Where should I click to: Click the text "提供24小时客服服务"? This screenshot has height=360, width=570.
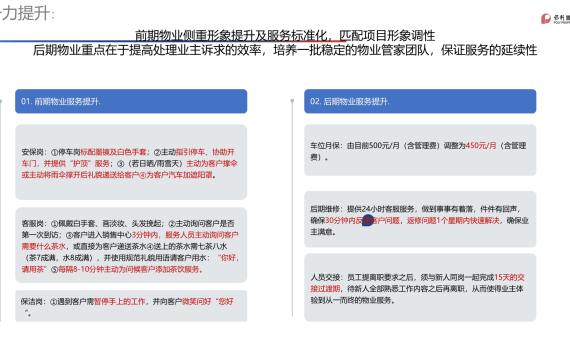(x=381, y=209)
